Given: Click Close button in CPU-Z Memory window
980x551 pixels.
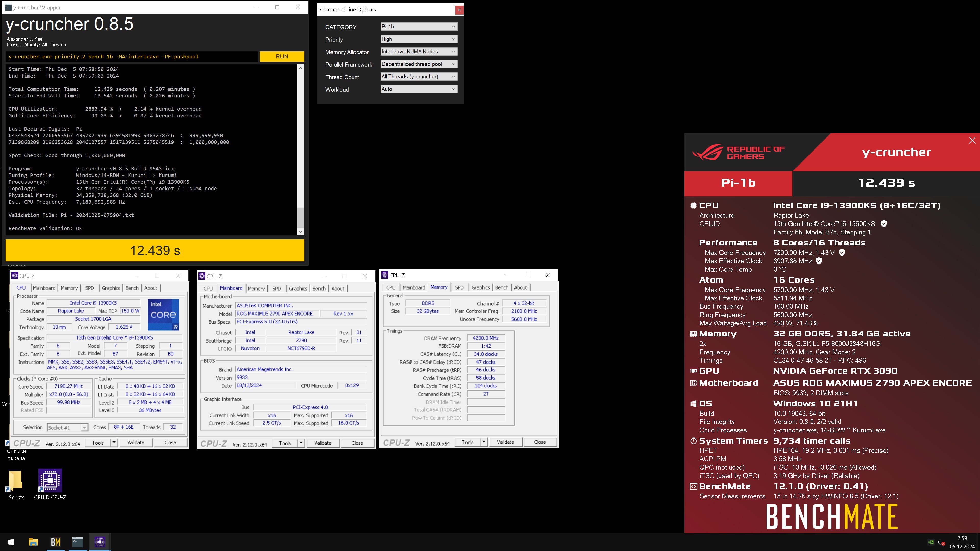Looking at the screenshot, I should point(540,442).
